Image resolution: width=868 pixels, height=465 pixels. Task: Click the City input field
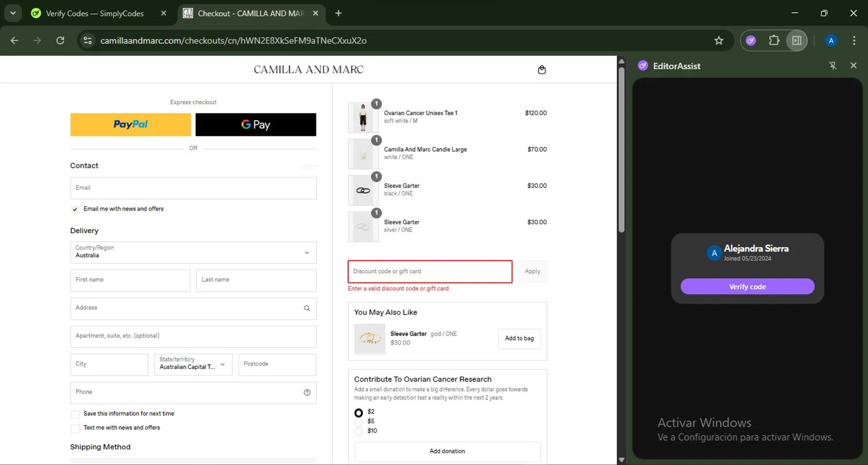[x=109, y=364]
